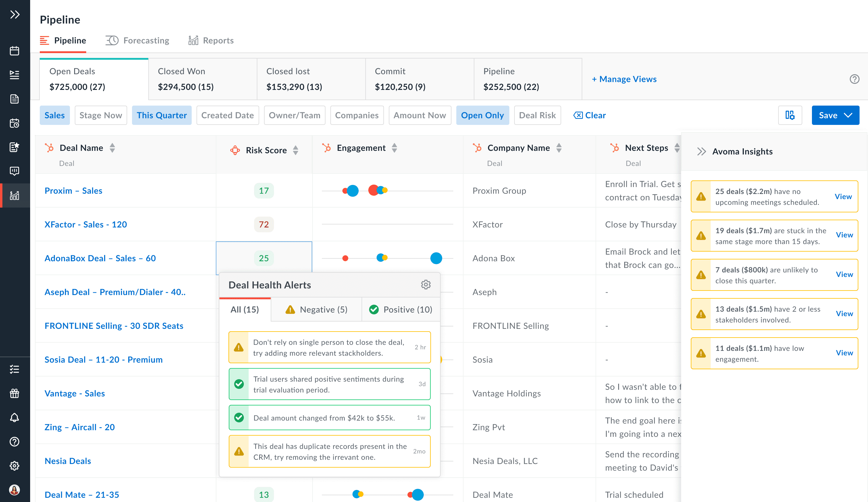
Task: Open the Owner/Team filter dropdown
Action: [294, 115]
